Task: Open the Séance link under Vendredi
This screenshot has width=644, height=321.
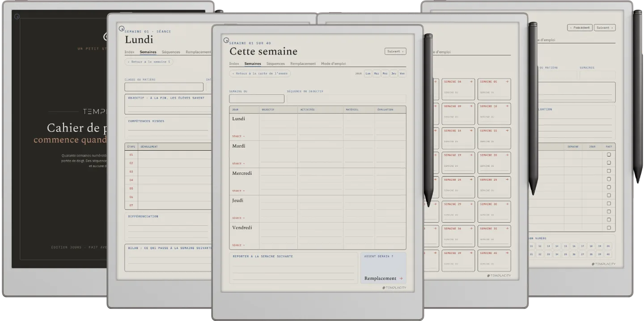Action: pyautogui.click(x=238, y=245)
